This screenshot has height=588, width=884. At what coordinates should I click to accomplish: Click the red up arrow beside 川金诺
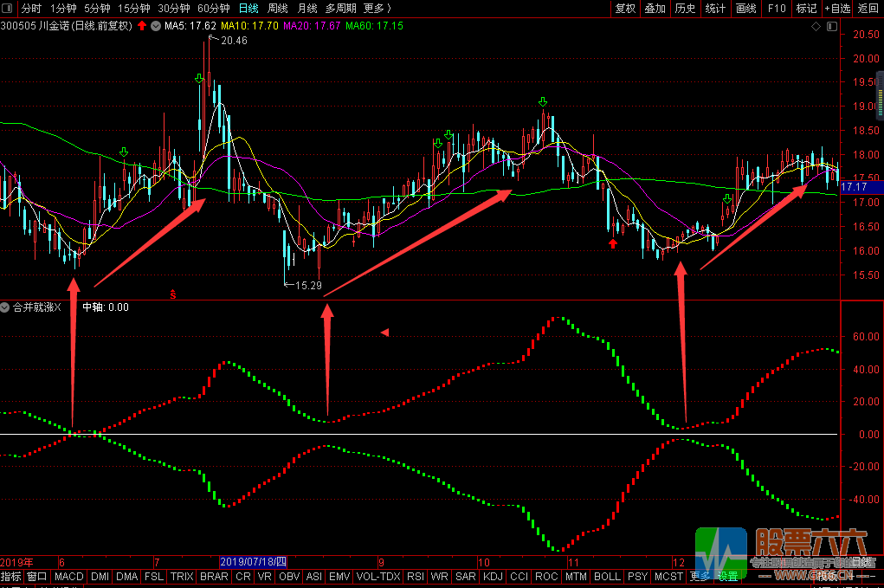point(142,25)
